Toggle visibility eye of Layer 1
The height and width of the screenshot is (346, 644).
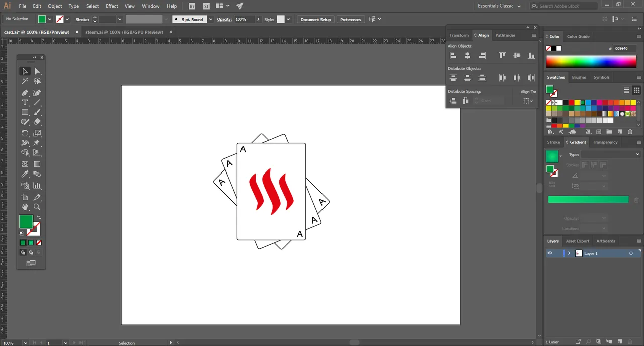click(550, 253)
